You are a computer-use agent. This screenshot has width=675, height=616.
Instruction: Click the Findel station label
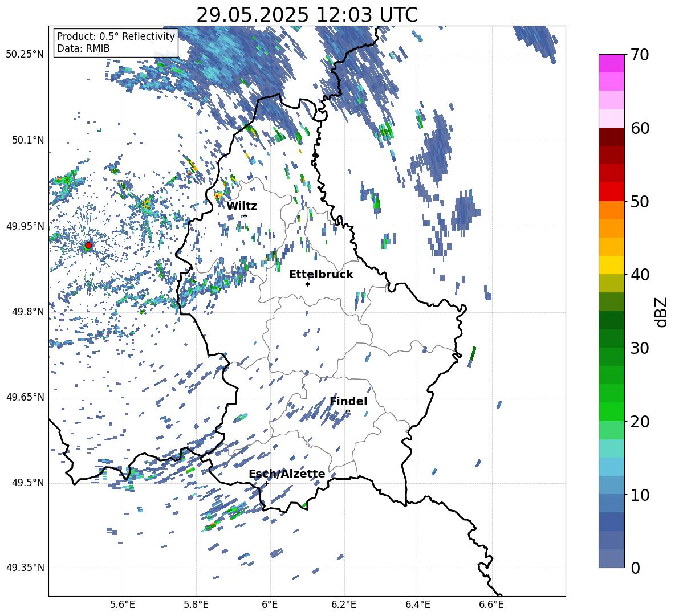(348, 401)
